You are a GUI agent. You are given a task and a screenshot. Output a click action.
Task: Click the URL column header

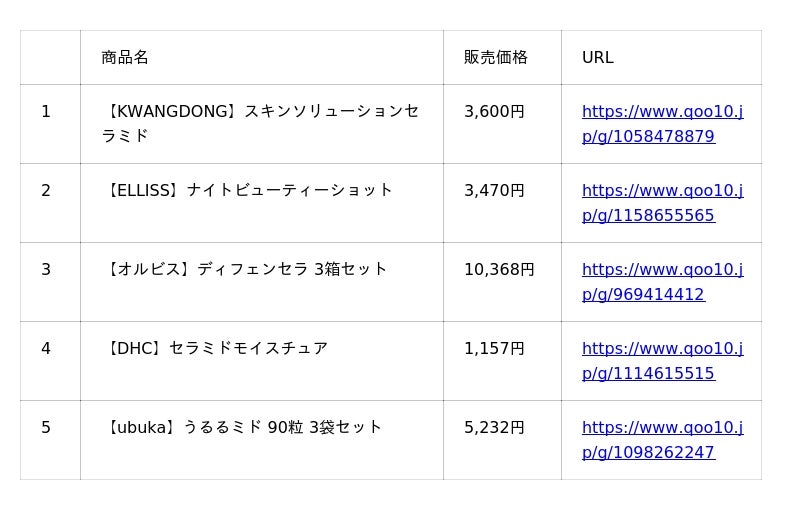click(598, 57)
